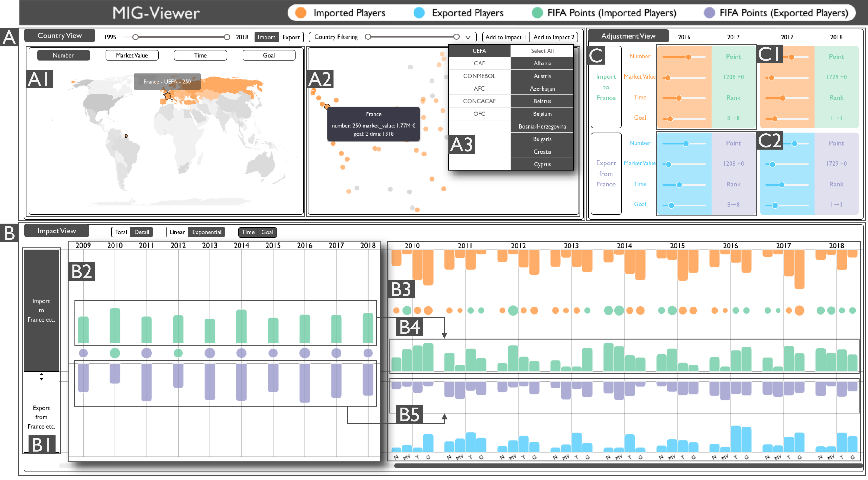Select the France star marker on the world map

coord(167,97)
